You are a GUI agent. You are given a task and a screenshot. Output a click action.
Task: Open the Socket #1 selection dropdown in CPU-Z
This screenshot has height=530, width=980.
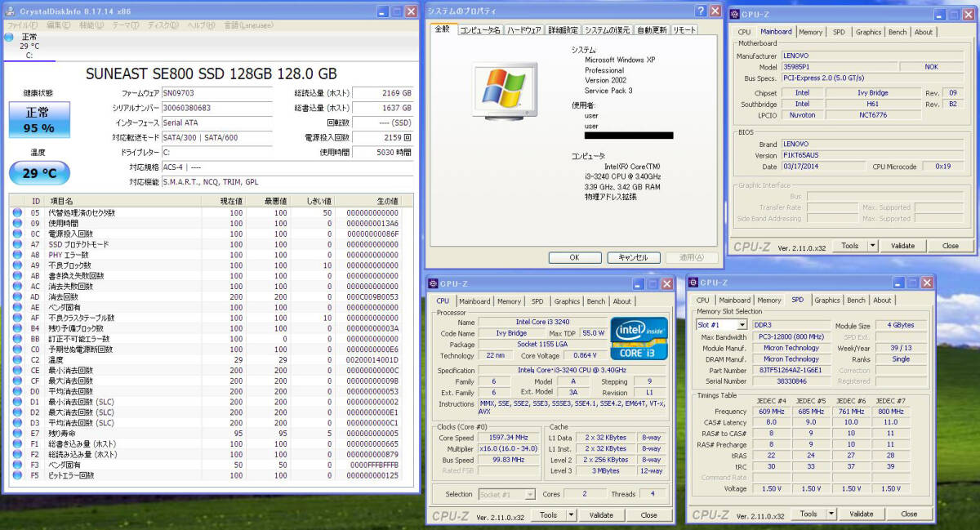[x=508, y=493]
